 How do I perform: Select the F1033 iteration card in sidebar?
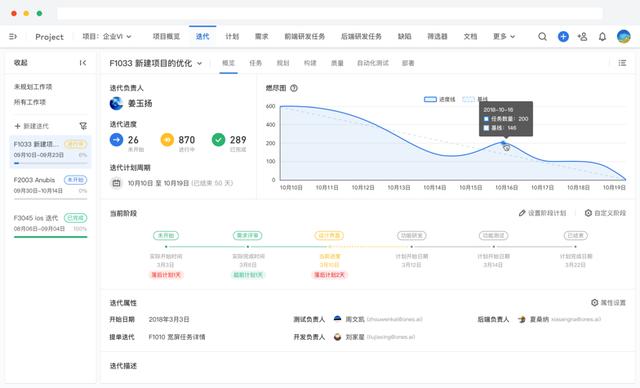click(50, 152)
